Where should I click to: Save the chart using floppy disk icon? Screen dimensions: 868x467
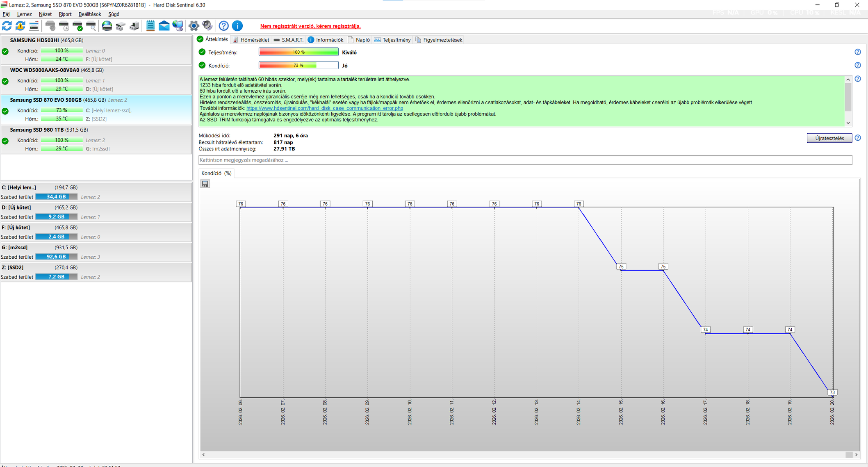[x=205, y=184]
